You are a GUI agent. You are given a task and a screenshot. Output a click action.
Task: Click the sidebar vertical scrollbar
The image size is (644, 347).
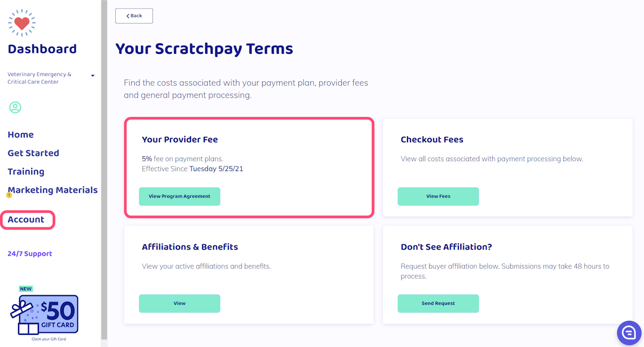[x=104, y=171]
